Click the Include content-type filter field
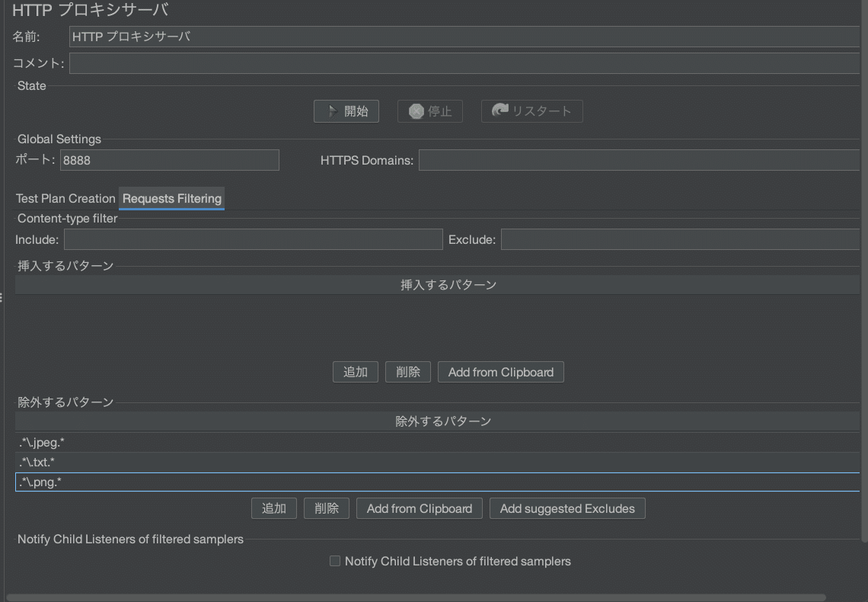Viewport: 868px width, 602px height. [253, 239]
